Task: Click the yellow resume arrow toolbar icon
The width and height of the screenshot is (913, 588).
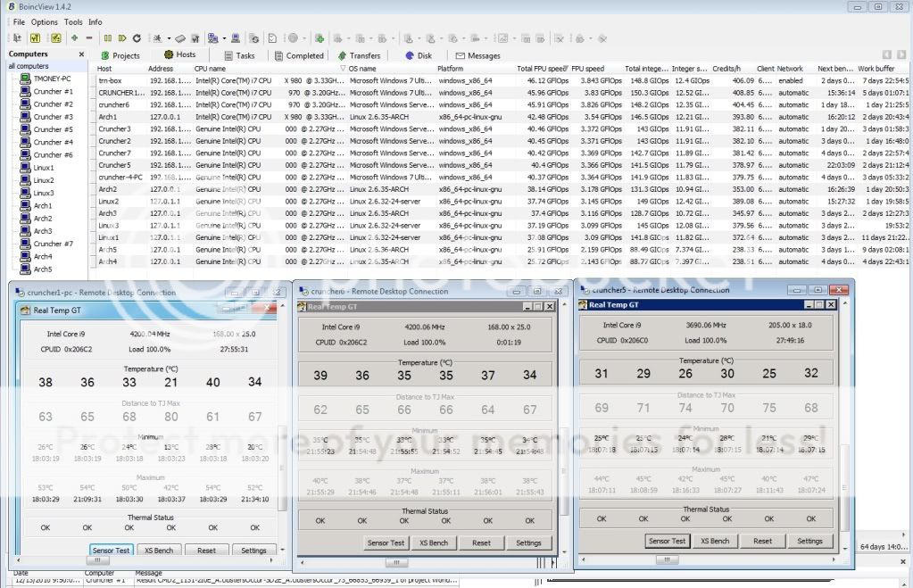Action: click(x=122, y=38)
